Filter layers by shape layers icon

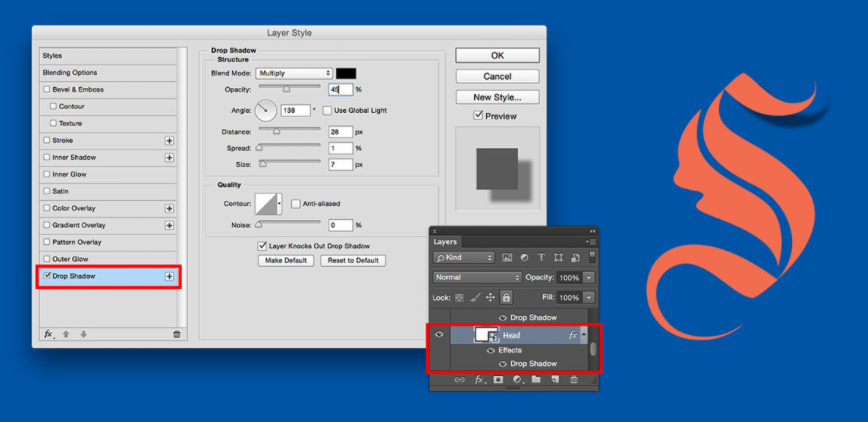tap(558, 258)
